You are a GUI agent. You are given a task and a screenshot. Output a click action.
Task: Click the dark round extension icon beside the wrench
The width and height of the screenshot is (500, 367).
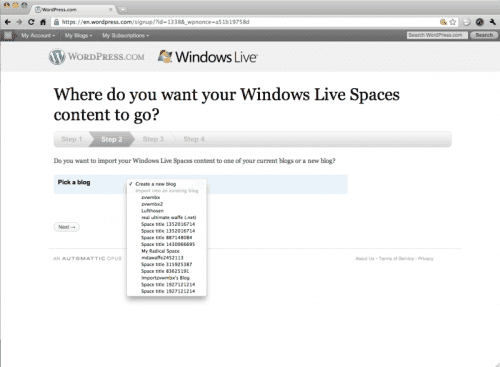coord(480,22)
